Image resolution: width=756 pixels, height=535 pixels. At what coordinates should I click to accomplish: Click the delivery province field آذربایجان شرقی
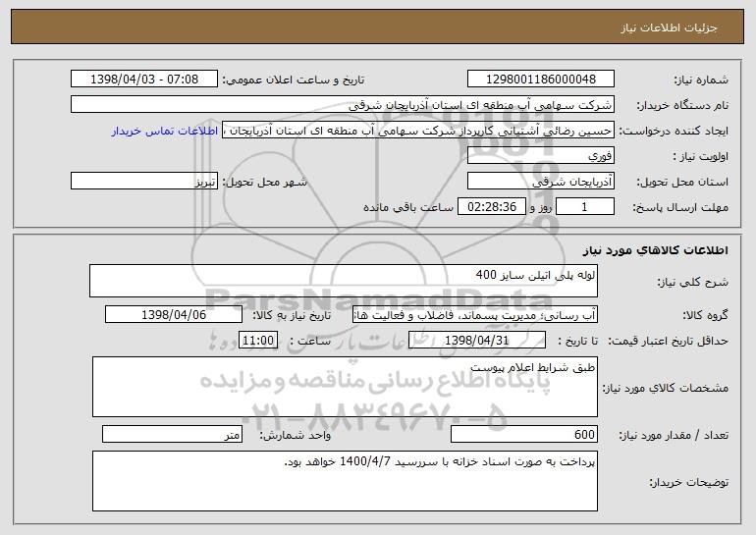point(540,181)
